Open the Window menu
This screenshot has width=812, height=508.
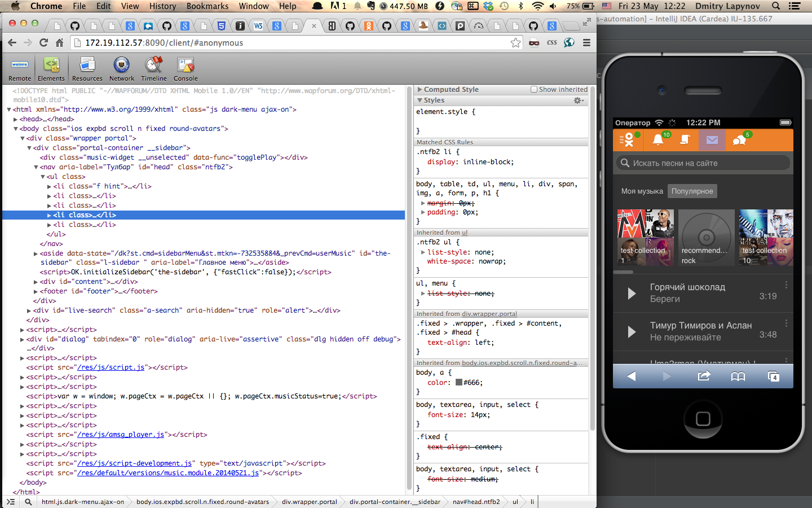(x=254, y=6)
